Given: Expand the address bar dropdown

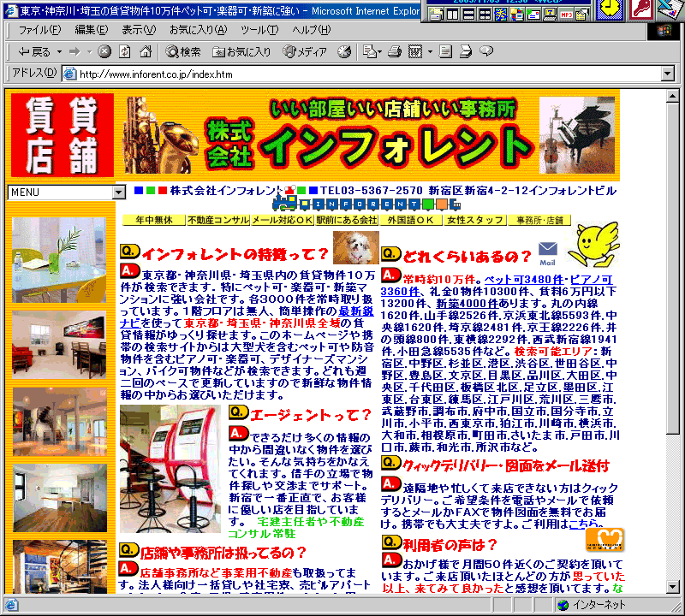Looking at the screenshot, I should [667, 74].
